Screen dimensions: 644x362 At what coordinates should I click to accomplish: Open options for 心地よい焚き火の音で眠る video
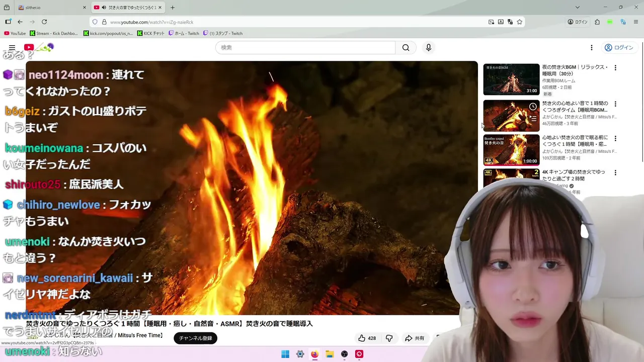coord(615,138)
